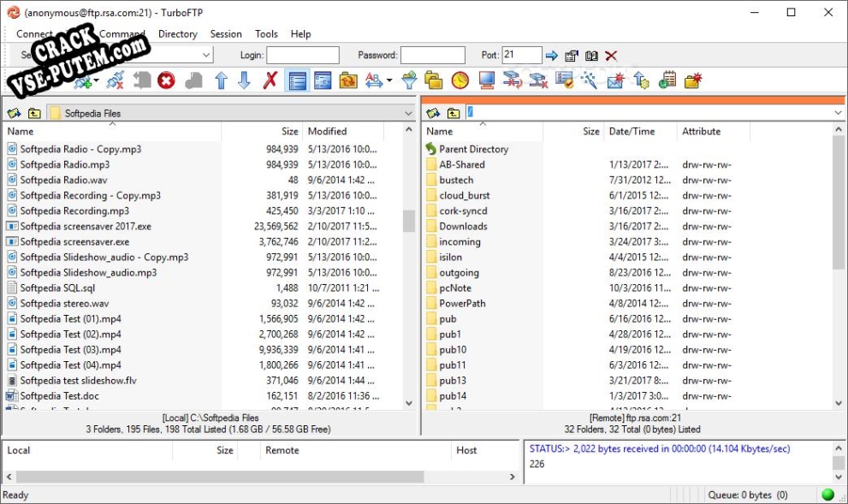Screen dimensions: 848x504
Task: Click the Host column header in queue
Action: tap(484, 450)
